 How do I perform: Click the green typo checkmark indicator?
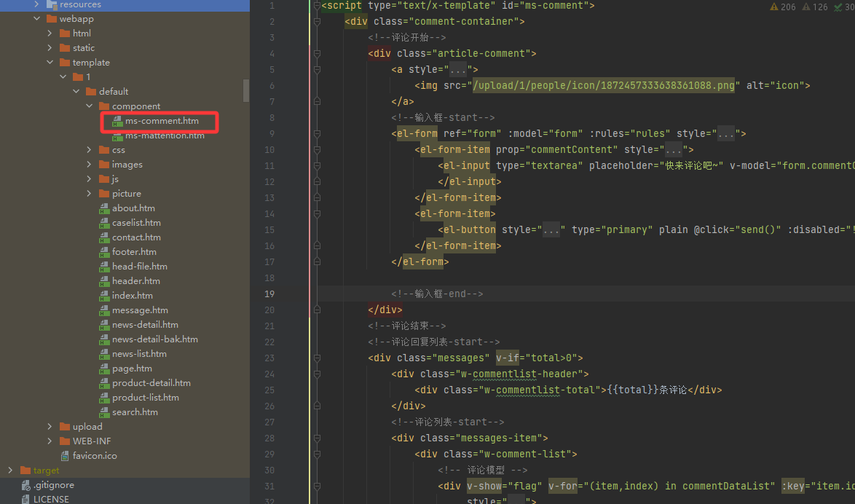point(838,7)
